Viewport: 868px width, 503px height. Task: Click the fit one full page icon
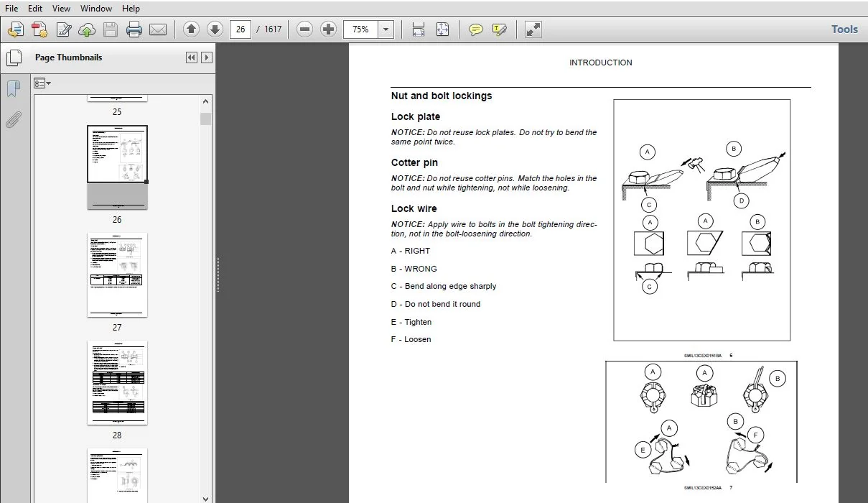tap(442, 29)
